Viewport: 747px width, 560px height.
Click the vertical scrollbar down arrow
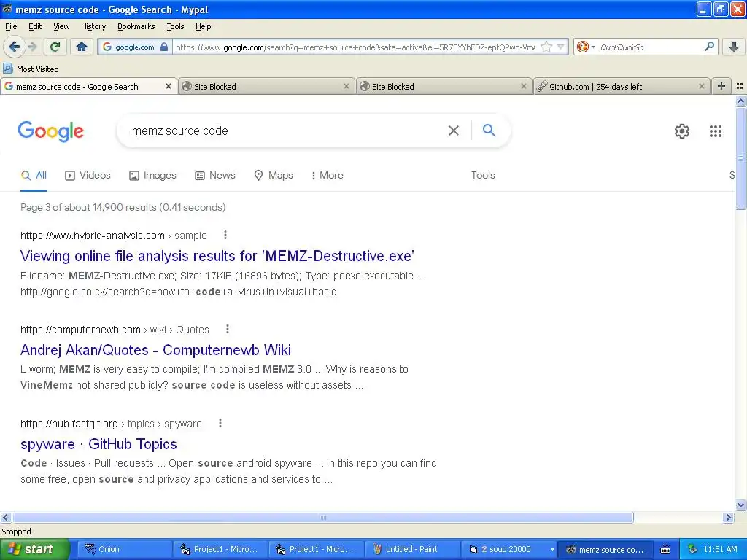coord(740,505)
